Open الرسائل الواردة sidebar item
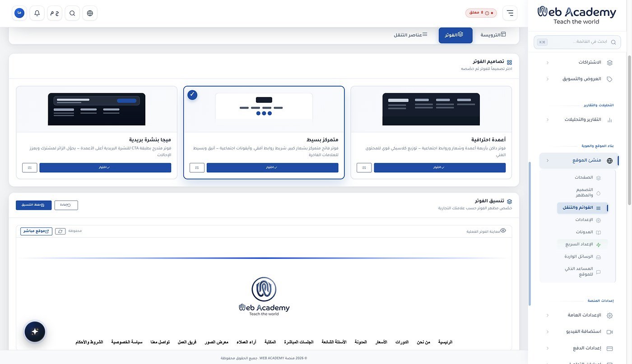The height and width of the screenshot is (364, 632). 583,257
